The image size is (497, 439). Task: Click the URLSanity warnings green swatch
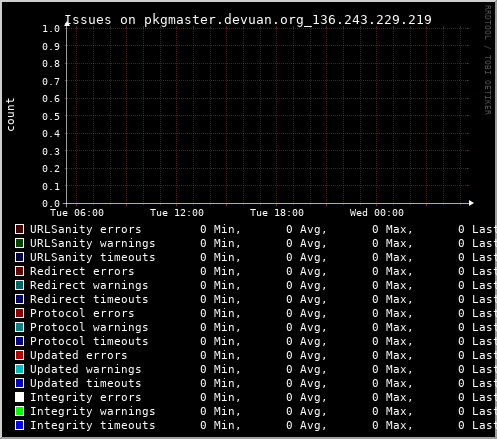(x=19, y=243)
